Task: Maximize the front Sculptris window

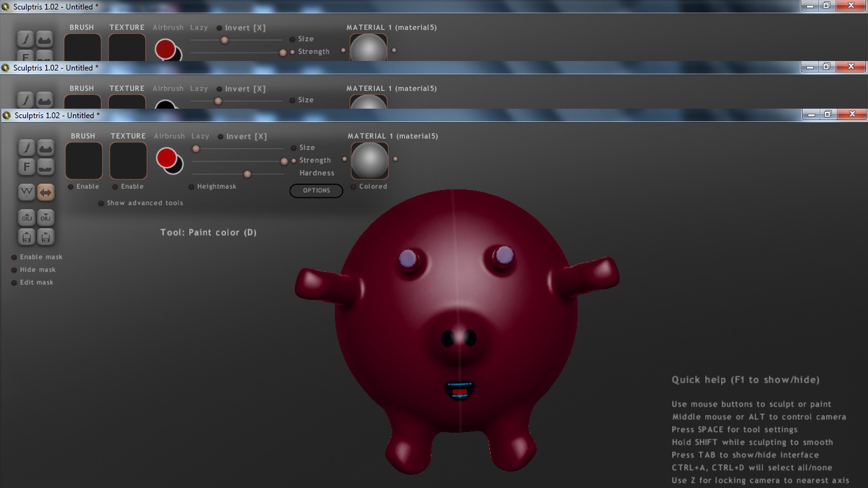Action: coord(827,114)
